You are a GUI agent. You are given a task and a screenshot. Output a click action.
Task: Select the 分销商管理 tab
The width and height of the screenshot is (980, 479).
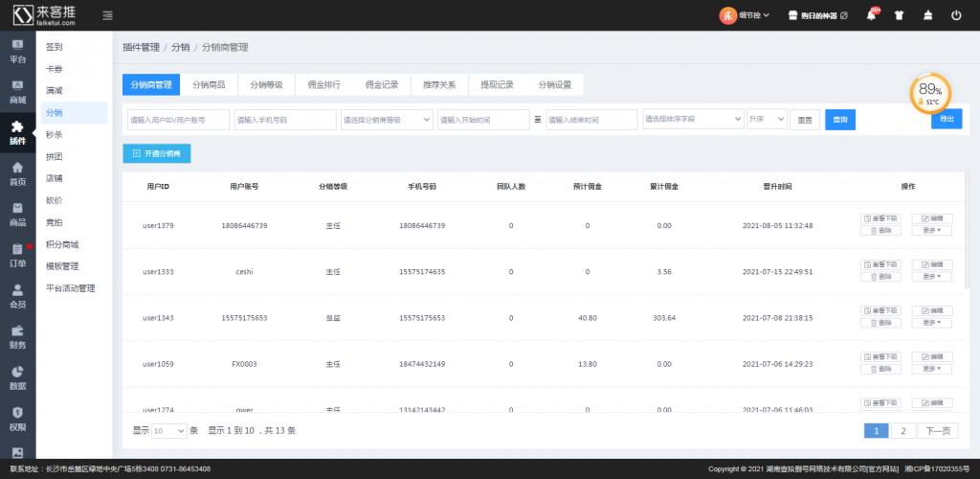[x=151, y=85]
